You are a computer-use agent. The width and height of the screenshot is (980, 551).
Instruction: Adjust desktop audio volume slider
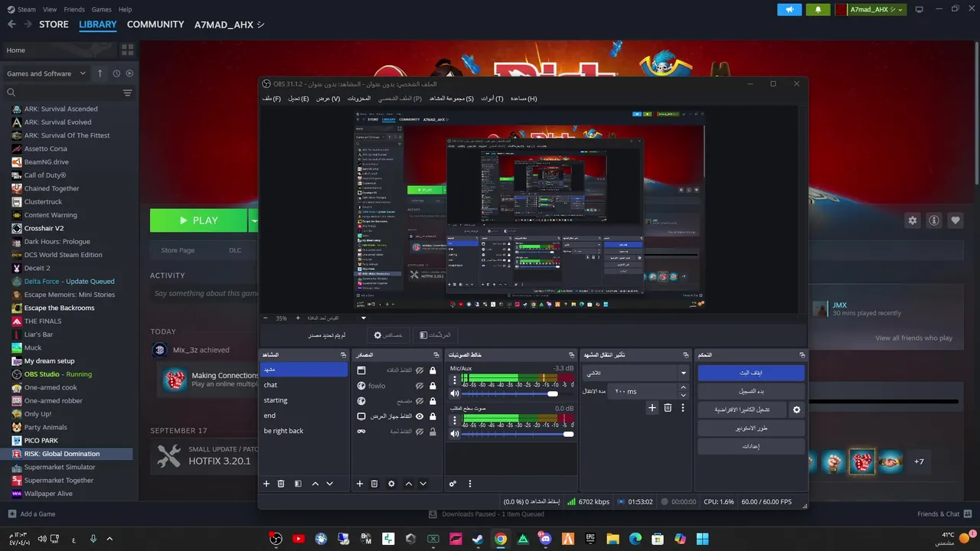click(x=518, y=434)
